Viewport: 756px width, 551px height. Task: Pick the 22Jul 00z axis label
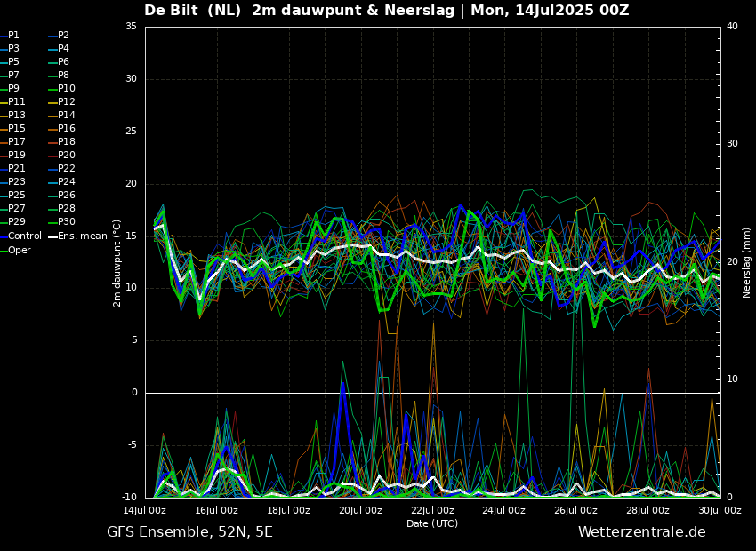[432, 510]
